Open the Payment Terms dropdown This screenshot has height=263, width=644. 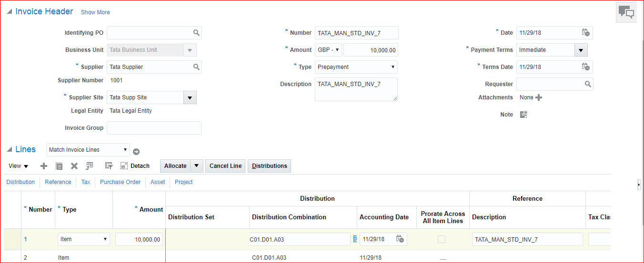pyautogui.click(x=581, y=50)
